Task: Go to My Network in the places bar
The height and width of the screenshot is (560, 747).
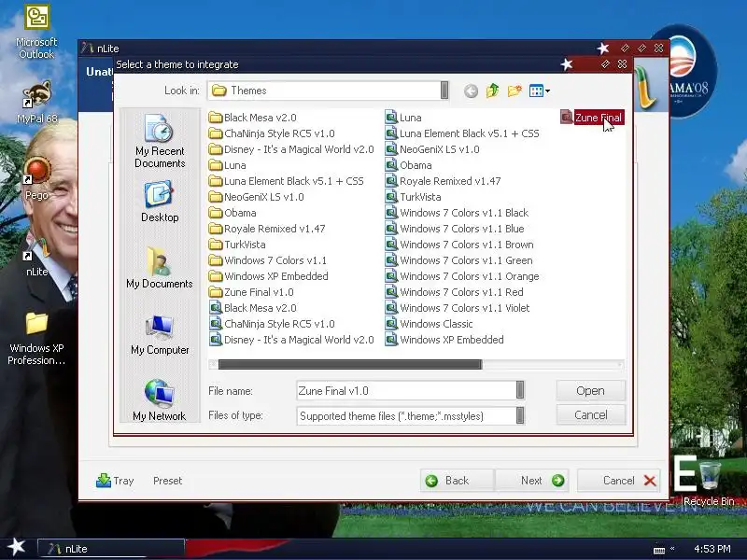Action: click(x=160, y=400)
